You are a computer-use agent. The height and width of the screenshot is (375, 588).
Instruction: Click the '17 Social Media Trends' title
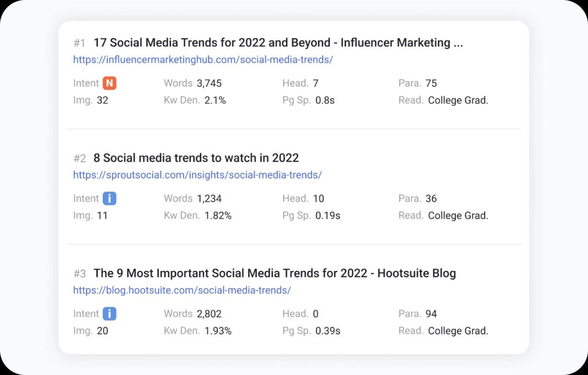pyautogui.click(x=278, y=43)
